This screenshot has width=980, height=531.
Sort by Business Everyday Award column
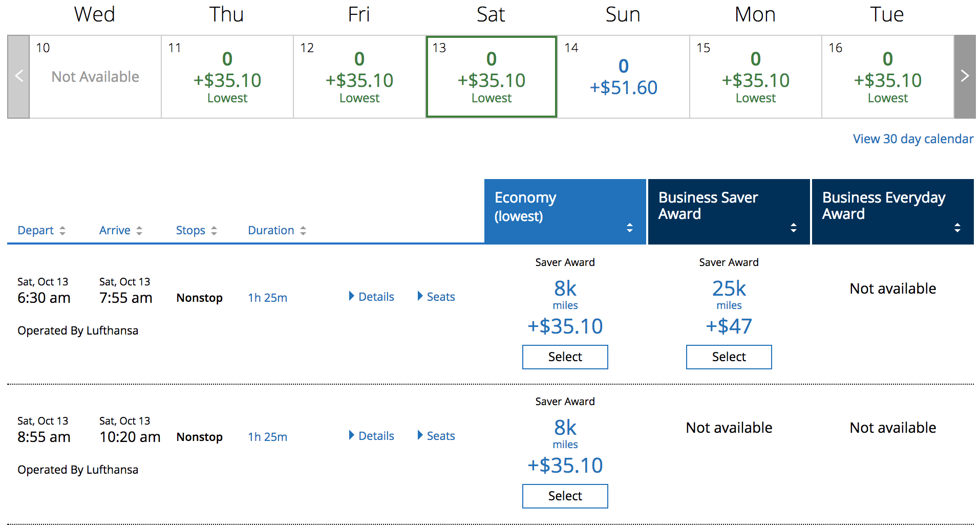pyautogui.click(x=957, y=228)
